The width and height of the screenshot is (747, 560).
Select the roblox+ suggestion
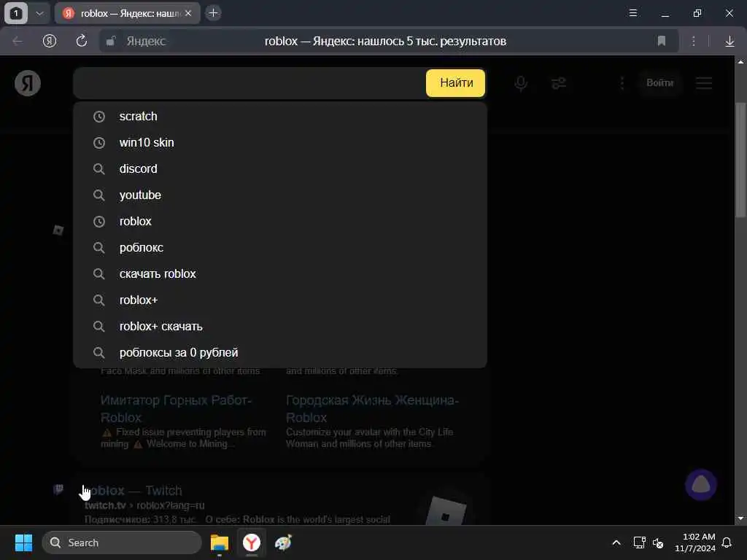(x=280, y=300)
